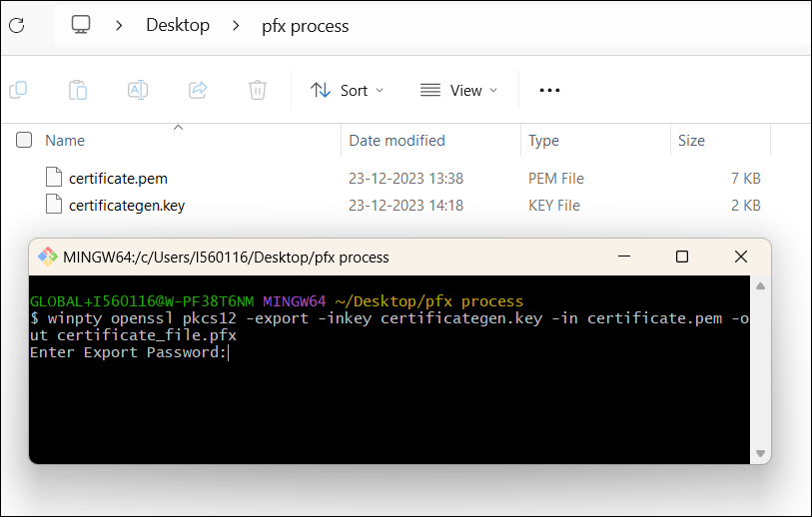Click the terminal scrollbar up arrow
812x517 pixels.
(760, 286)
